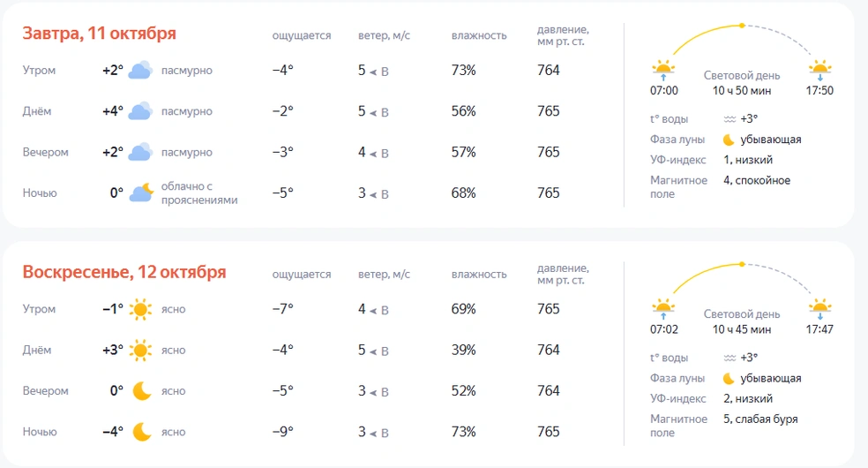868x468 pixels.
Task: Open the 'Завтра, 11 октября' heading
Action: pyautogui.click(x=100, y=34)
